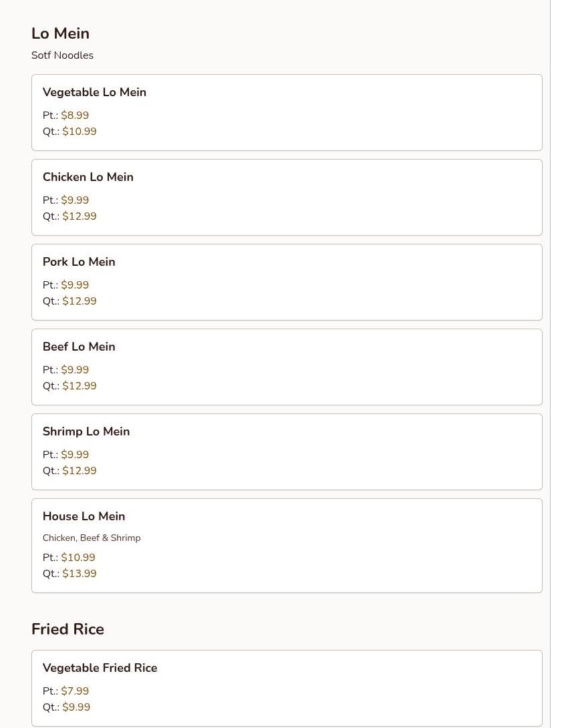Click Beef Lo Mein quart price $12.99
This screenshot has height=728, width=564.
point(80,386)
